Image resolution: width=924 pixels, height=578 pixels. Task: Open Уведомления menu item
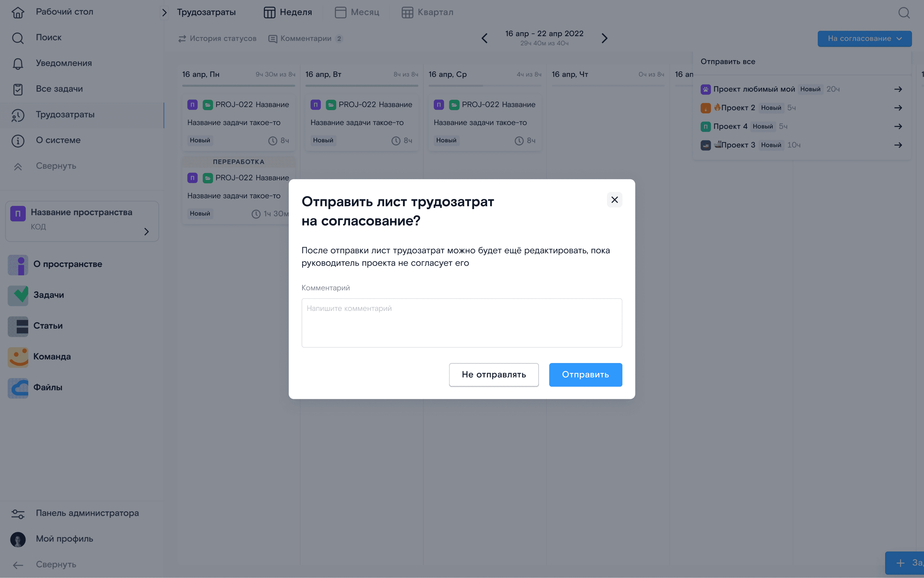[x=82, y=63]
